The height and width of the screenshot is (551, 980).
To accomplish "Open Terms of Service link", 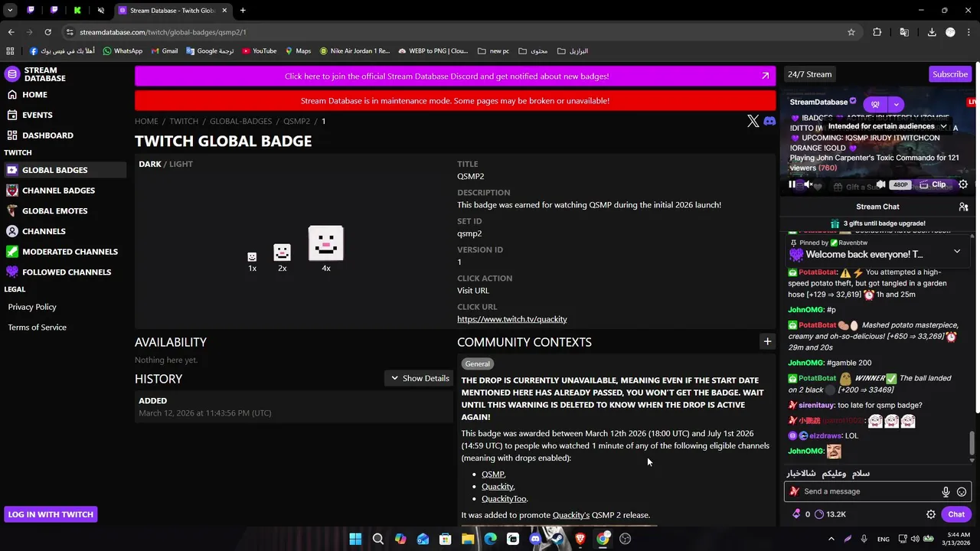I will coord(37,328).
